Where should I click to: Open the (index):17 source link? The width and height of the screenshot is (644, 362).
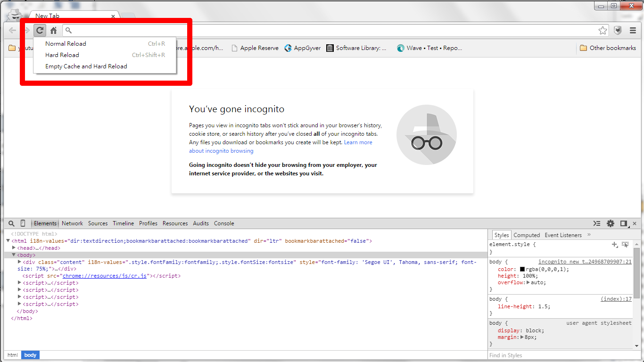[616, 299]
